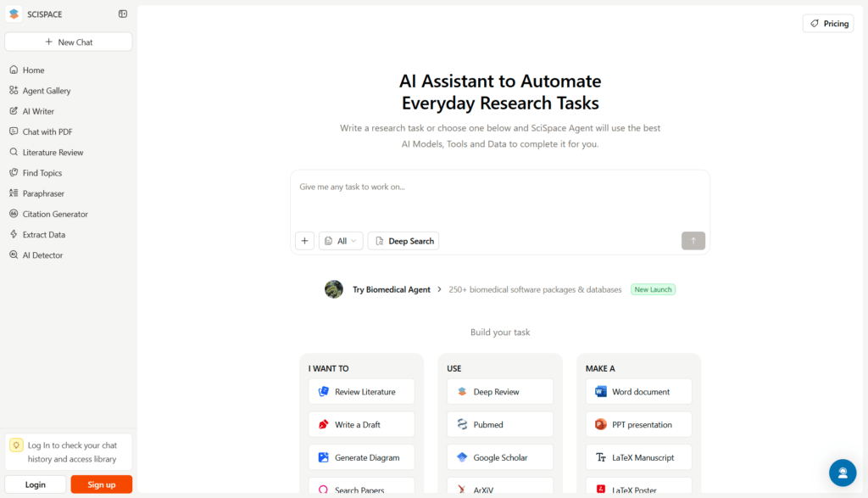Start a New Chat

[x=68, y=42]
